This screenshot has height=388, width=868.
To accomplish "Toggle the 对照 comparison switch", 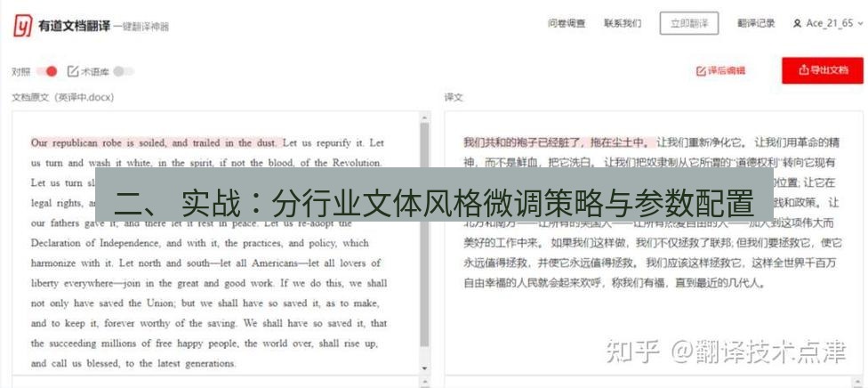I will (47, 71).
